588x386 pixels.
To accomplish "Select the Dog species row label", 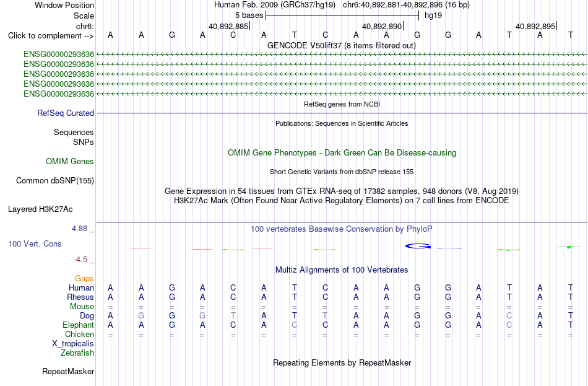I will point(87,316).
